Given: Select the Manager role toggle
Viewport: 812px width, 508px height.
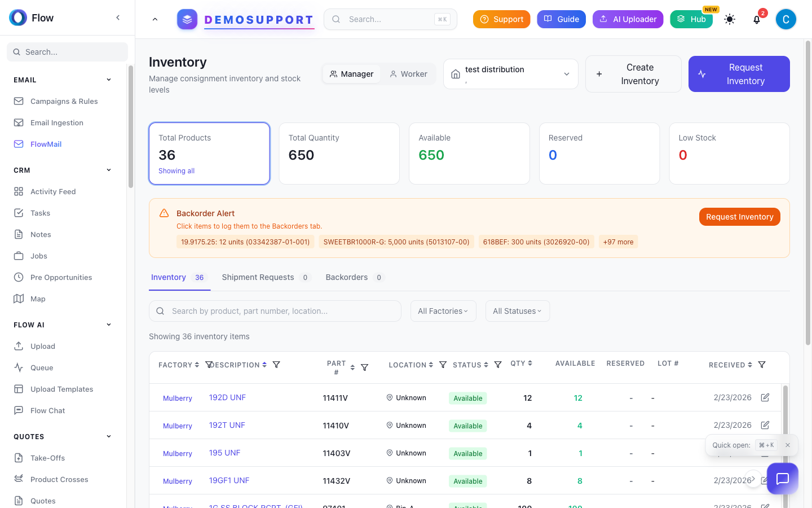Looking at the screenshot, I should click(352, 73).
